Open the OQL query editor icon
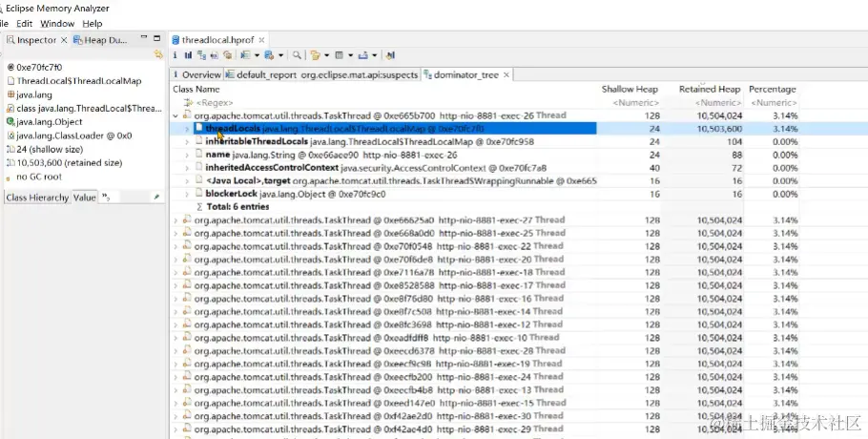Screen dimensions: 868x439 (x=215, y=55)
